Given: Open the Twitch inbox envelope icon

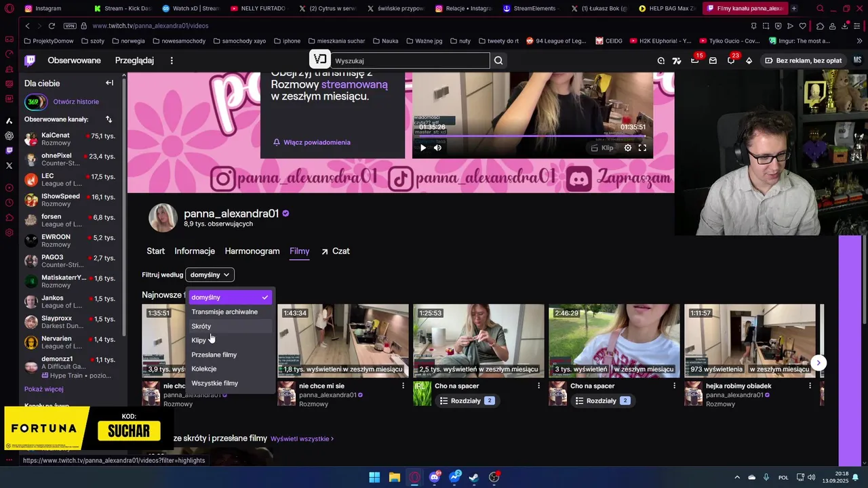Looking at the screenshot, I should pyautogui.click(x=713, y=60).
